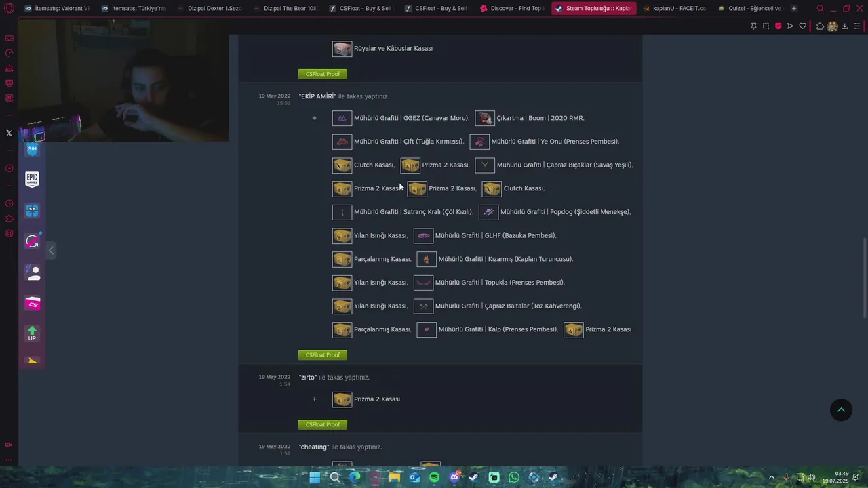The width and height of the screenshot is (868, 488).
Task: Open File Explorer from the taskbar
Action: coord(395,477)
